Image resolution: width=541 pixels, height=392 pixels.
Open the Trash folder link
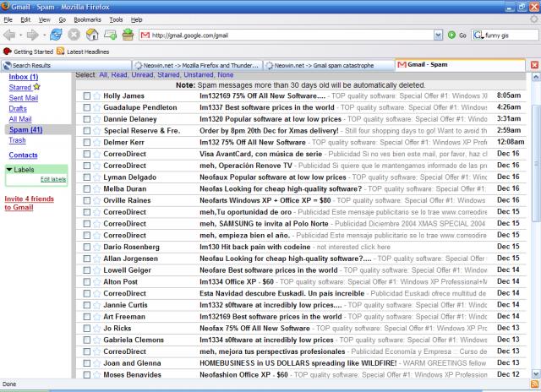tap(17, 140)
